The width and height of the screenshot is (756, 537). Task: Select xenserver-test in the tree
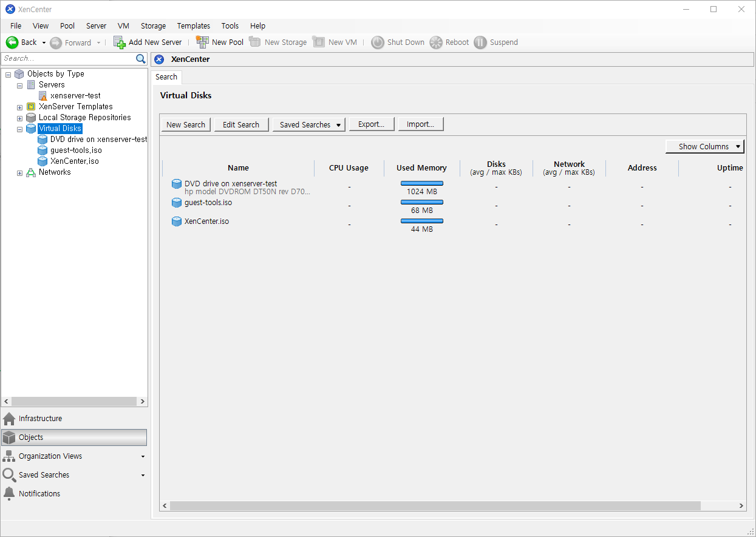[75, 96]
